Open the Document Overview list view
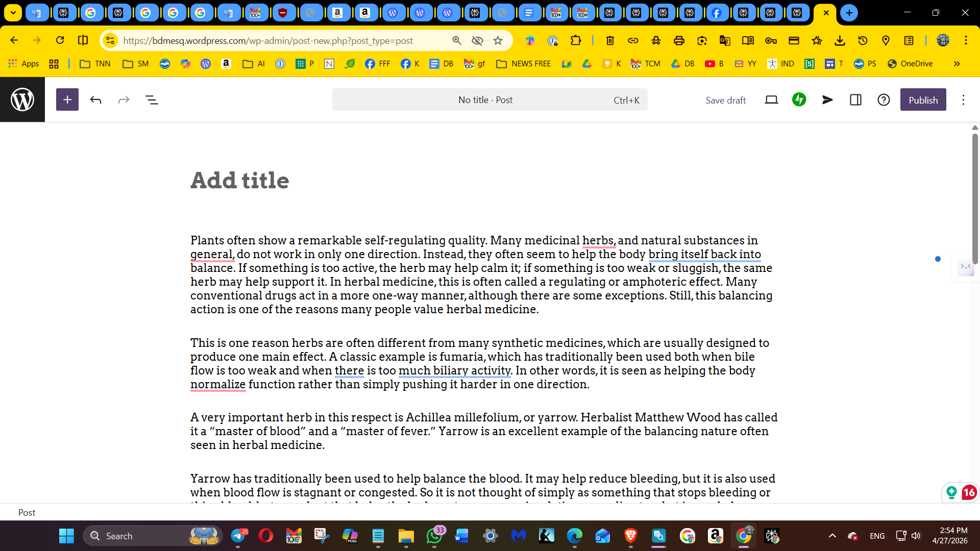 (x=152, y=100)
